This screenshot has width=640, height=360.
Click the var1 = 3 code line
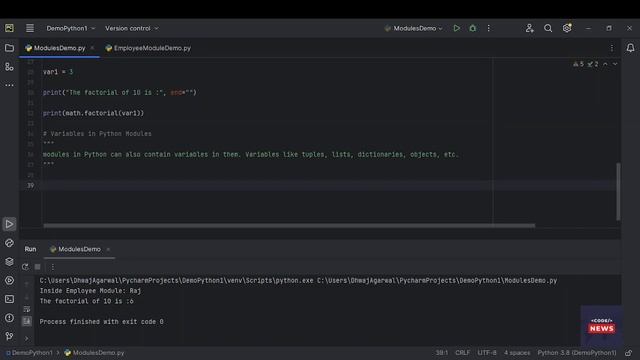[x=58, y=72]
